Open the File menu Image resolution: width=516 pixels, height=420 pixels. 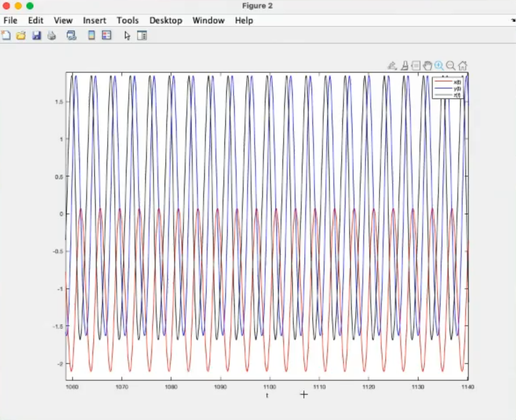[11, 21]
